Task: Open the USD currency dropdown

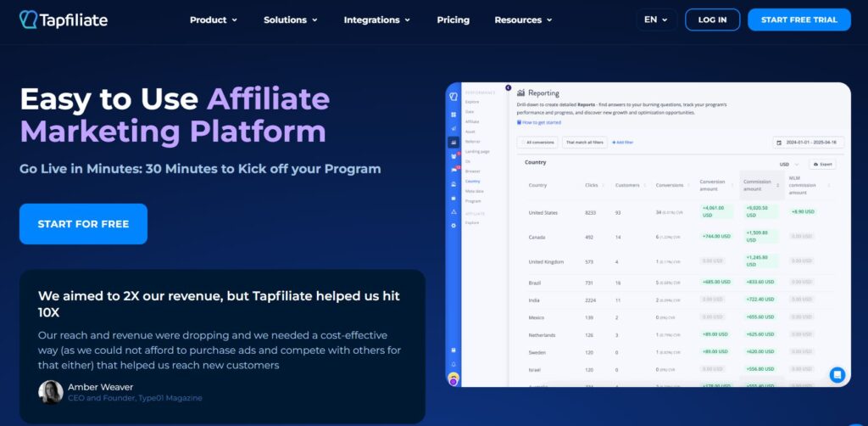Action: [x=789, y=164]
